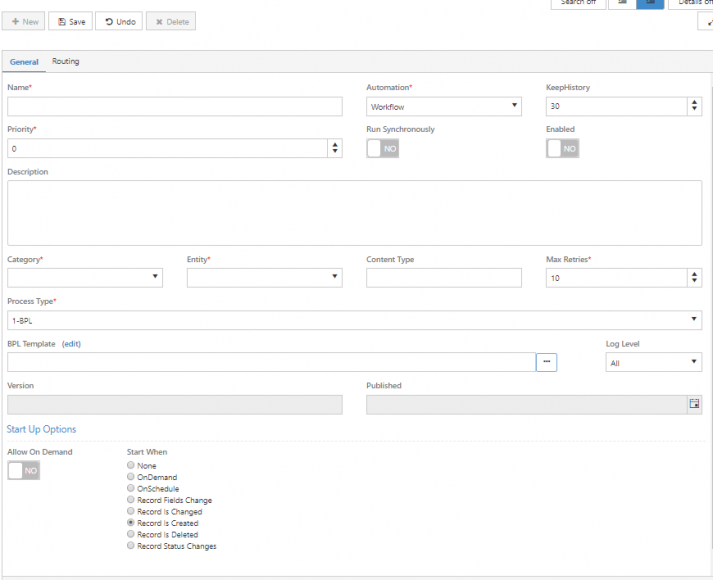This screenshot has width=713, height=580.
Task: Adjust the KeepHistory spinner arrows
Action: click(x=694, y=106)
